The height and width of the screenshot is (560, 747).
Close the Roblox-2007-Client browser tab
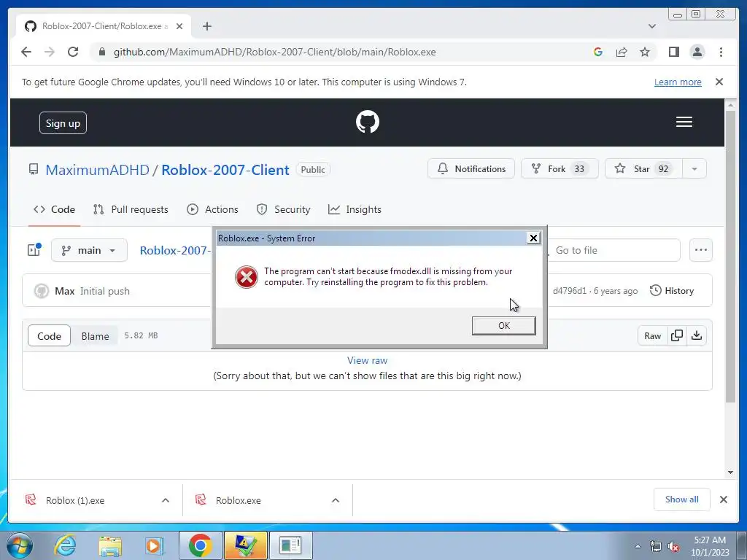[x=179, y=26]
